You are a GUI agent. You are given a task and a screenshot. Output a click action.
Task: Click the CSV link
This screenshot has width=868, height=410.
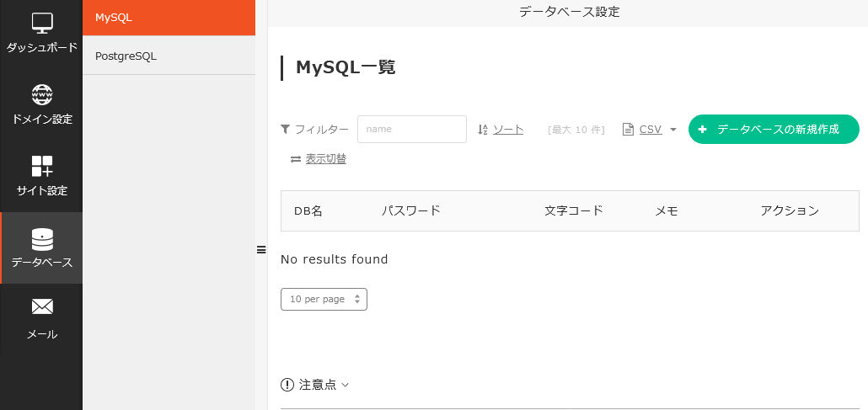651,130
